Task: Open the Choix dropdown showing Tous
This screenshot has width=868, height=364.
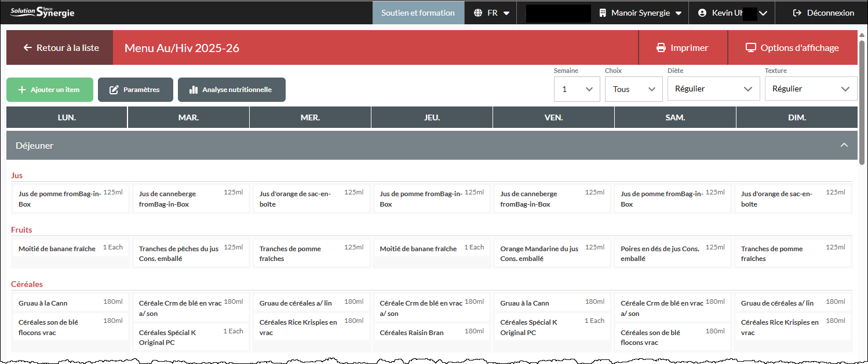Action: [634, 89]
